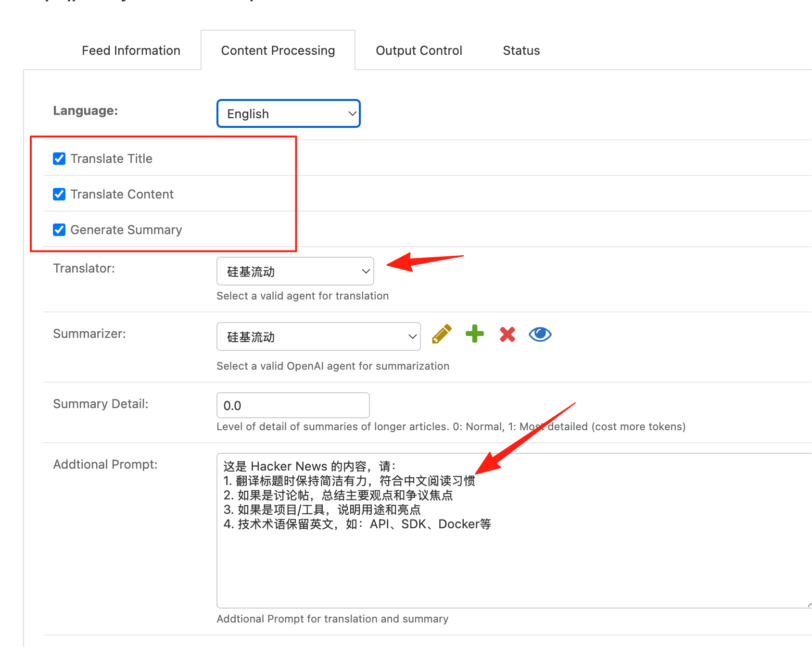This screenshot has width=812, height=647.
Task: Click the Translator field label
Action: (x=84, y=268)
